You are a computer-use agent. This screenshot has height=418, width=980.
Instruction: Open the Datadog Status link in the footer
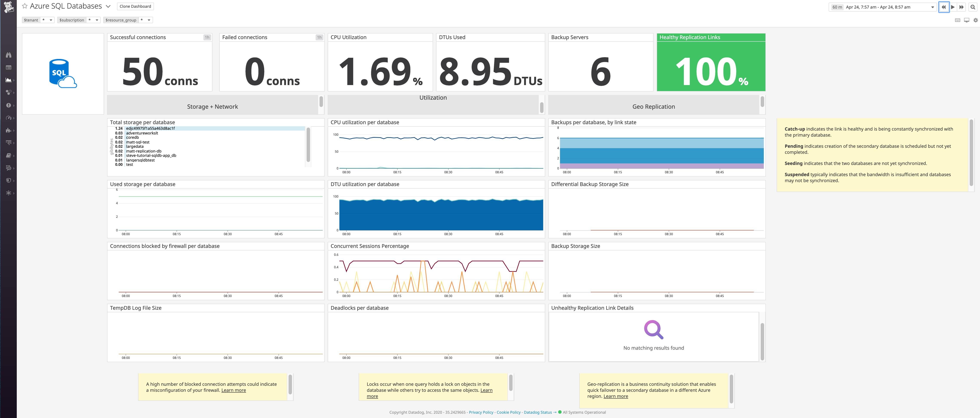coord(538,412)
